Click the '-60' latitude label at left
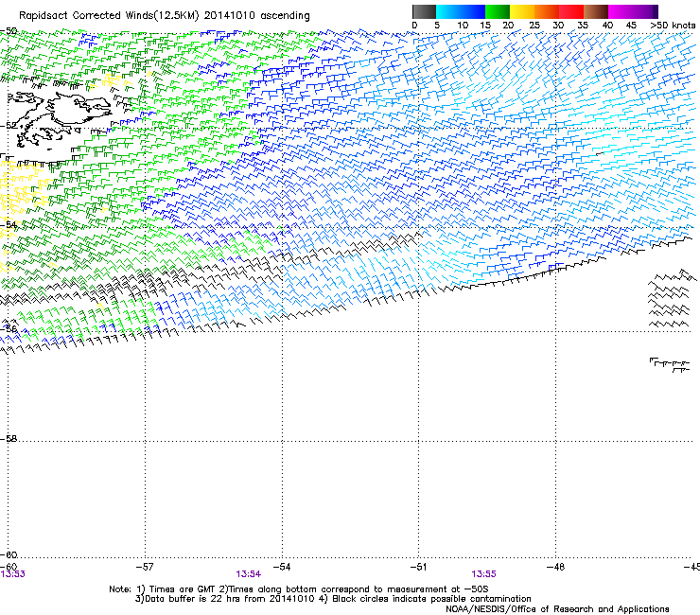 pyautogui.click(x=9, y=554)
